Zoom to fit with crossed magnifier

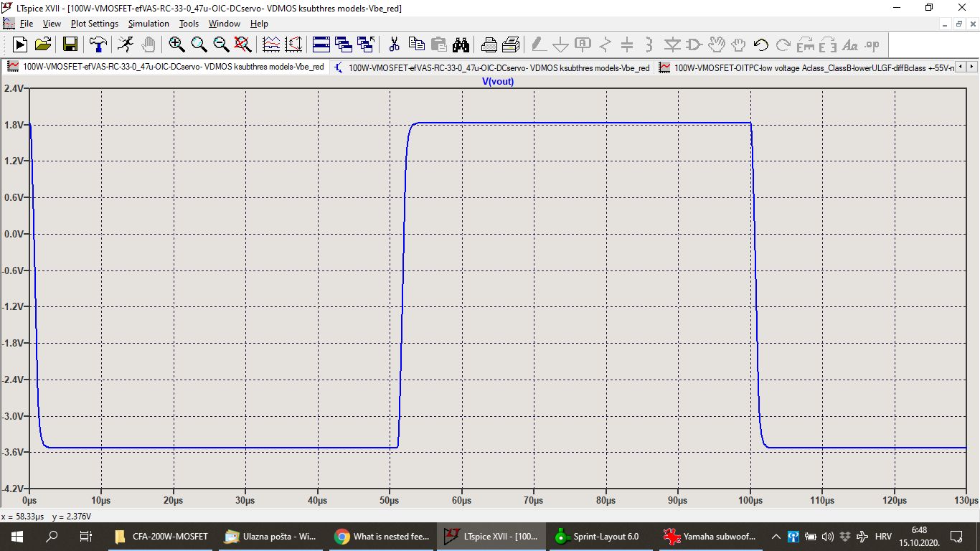(243, 44)
